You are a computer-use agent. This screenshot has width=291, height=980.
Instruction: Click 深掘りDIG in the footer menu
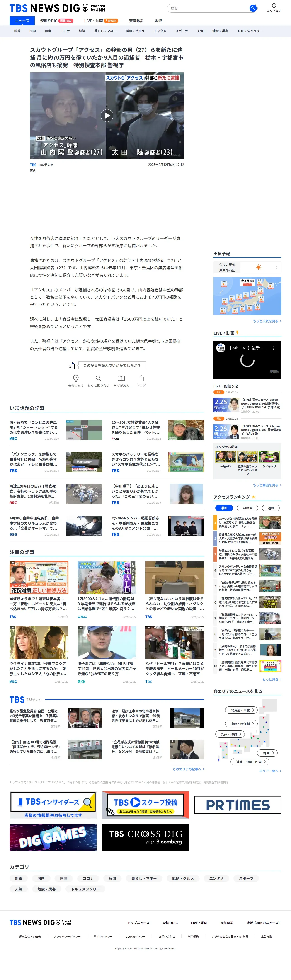point(170,923)
